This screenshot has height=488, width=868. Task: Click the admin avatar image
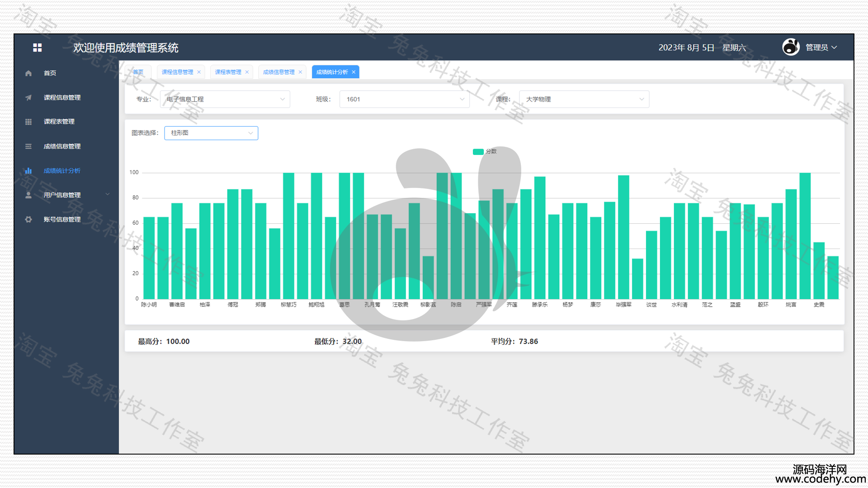[791, 47]
